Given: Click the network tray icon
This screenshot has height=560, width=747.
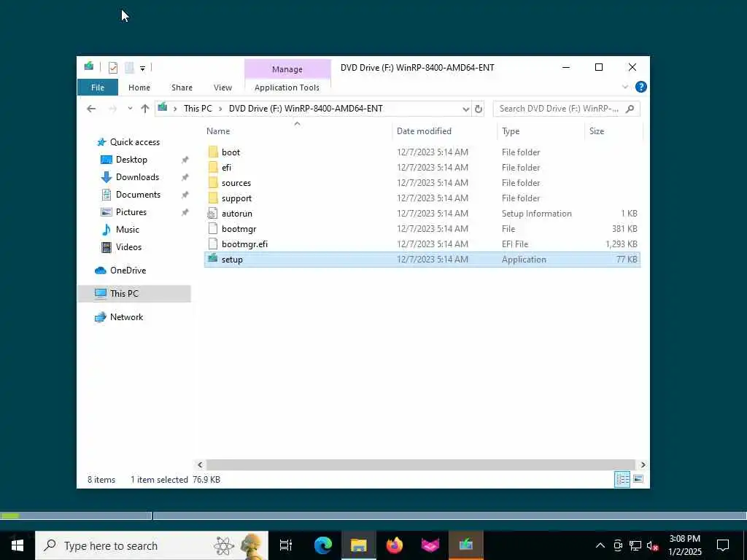Looking at the screenshot, I should (x=635, y=545).
